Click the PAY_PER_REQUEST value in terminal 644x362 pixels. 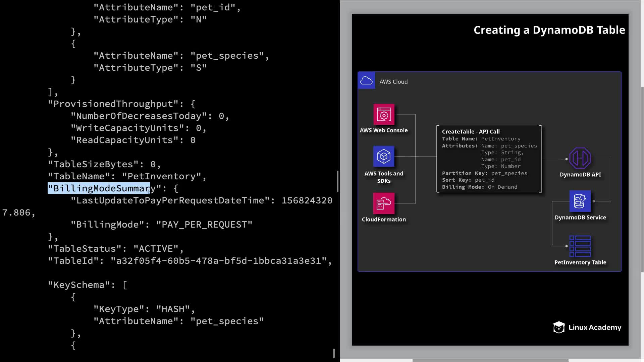point(204,225)
